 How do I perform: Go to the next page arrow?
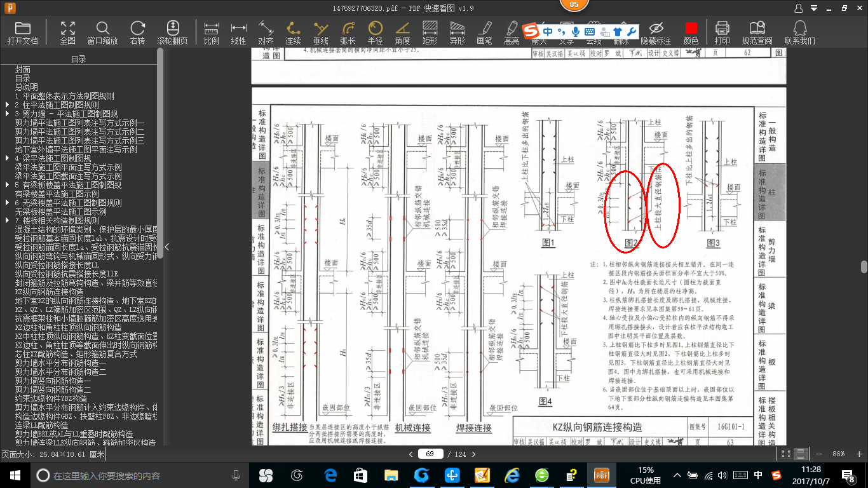(473, 454)
